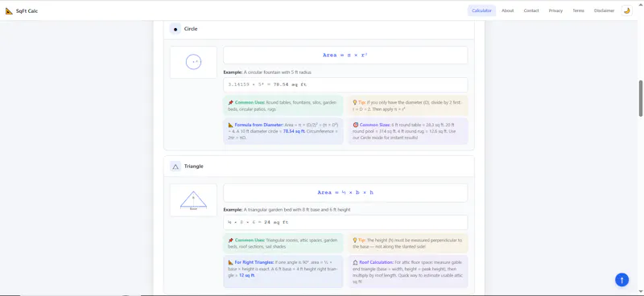Open the Contact page
Screen dimensions: 644x296
coord(531,10)
